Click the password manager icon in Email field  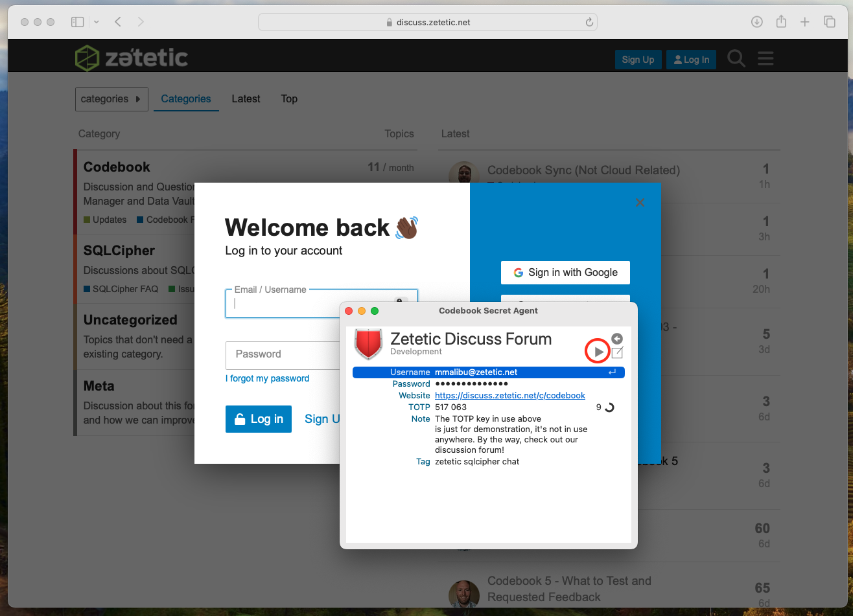tap(401, 301)
